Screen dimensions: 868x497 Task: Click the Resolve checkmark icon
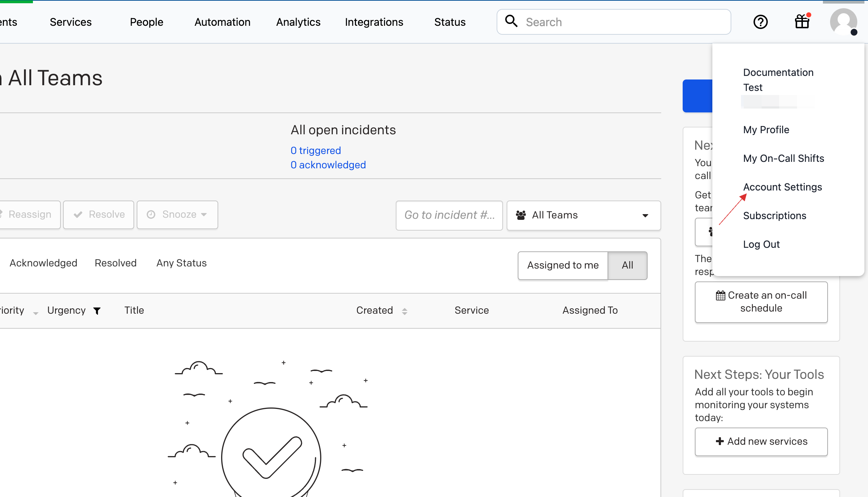coord(78,214)
